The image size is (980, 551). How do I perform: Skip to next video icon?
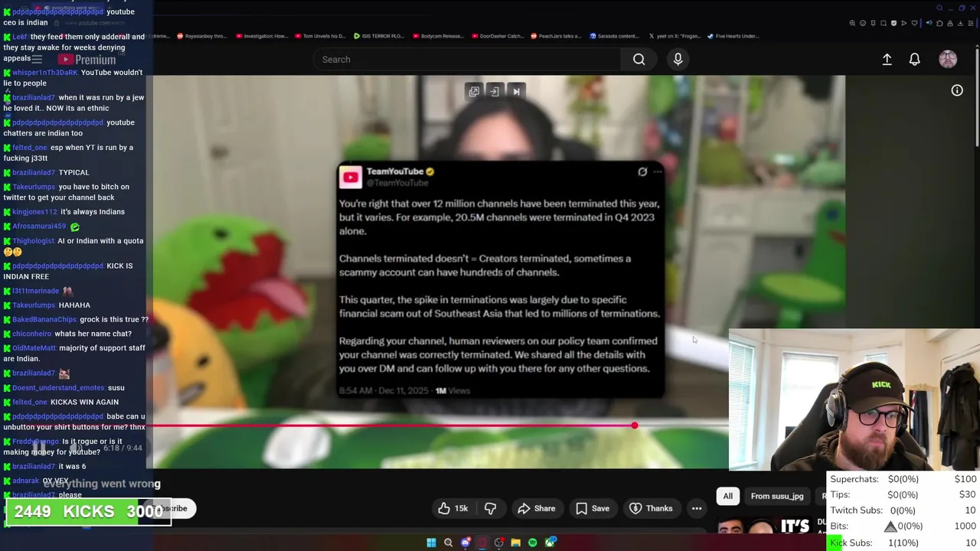click(516, 91)
